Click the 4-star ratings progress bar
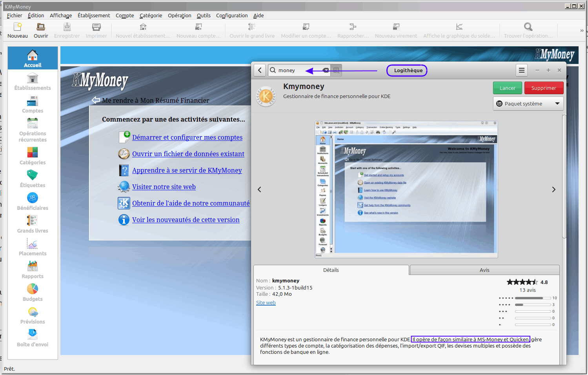The image size is (588, 375). [x=533, y=304]
